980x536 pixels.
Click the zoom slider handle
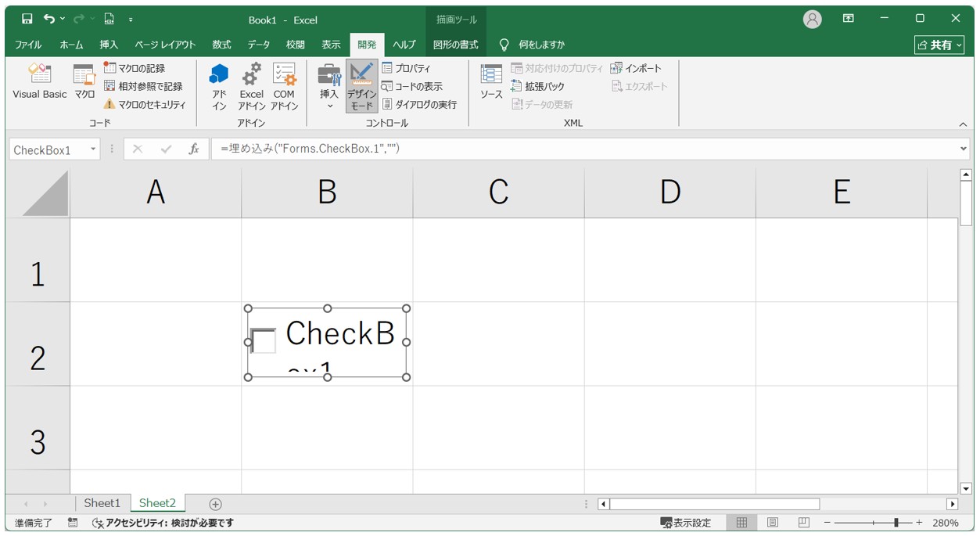(896, 523)
